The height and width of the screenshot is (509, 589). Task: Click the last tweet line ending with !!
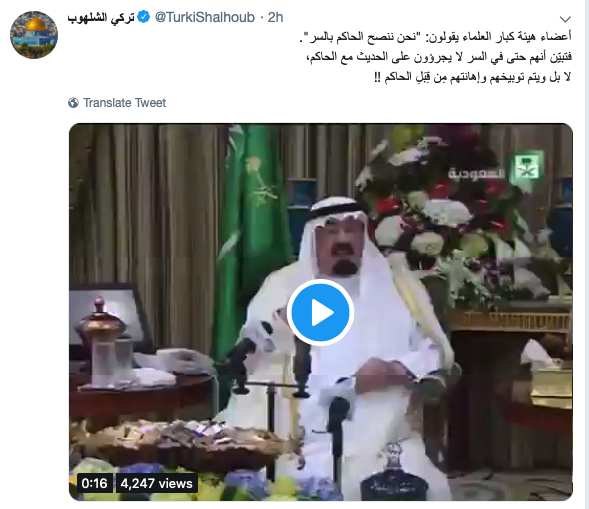tap(473, 77)
